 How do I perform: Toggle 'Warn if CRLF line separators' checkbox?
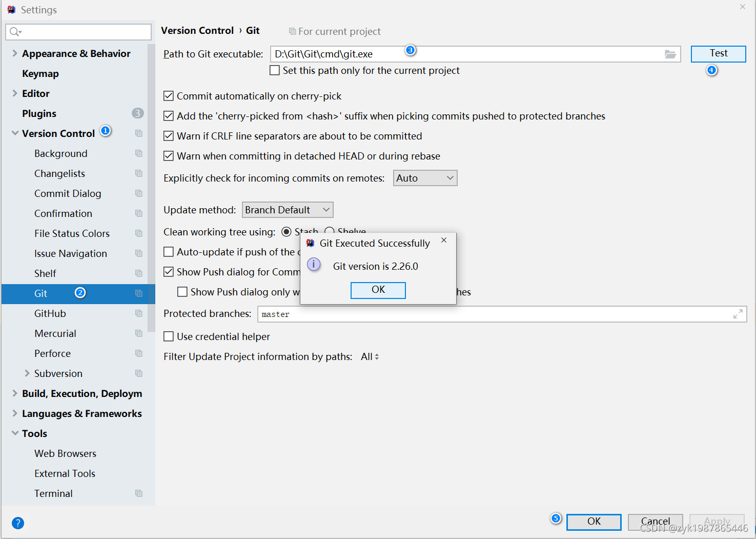[x=169, y=136]
